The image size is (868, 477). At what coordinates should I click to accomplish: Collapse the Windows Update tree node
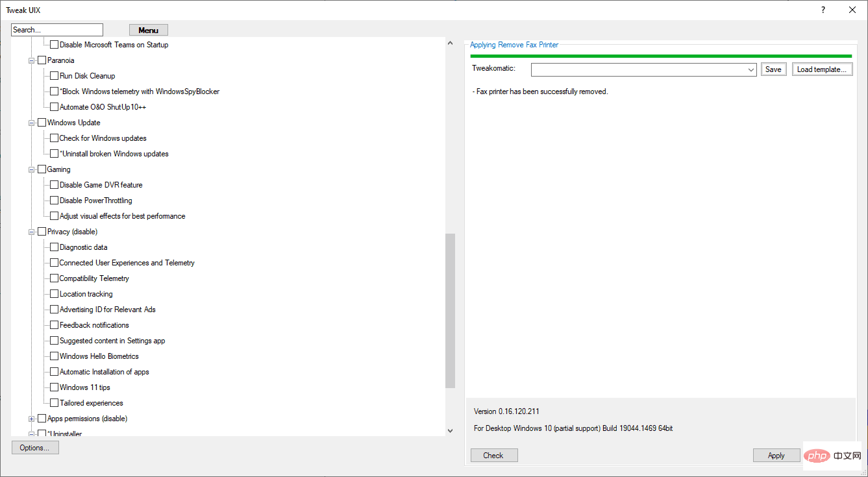click(31, 123)
